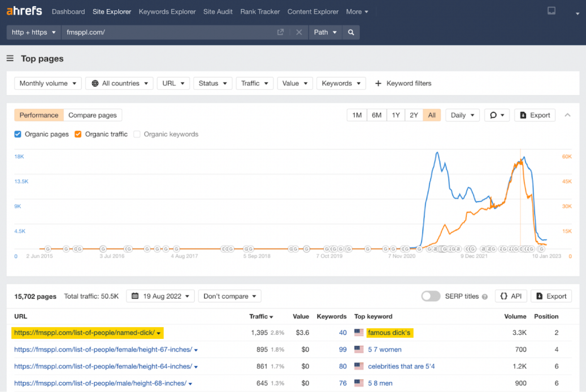Image resolution: width=586 pixels, height=392 pixels.
Task: Open Keywords Explorer from top menu
Action: (x=167, y=12)
